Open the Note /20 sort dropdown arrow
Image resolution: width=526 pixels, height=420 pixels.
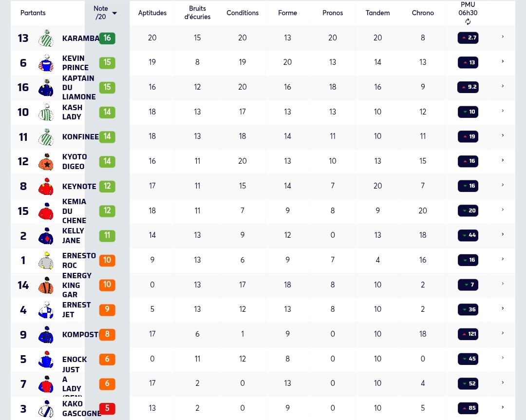point(114,13)
